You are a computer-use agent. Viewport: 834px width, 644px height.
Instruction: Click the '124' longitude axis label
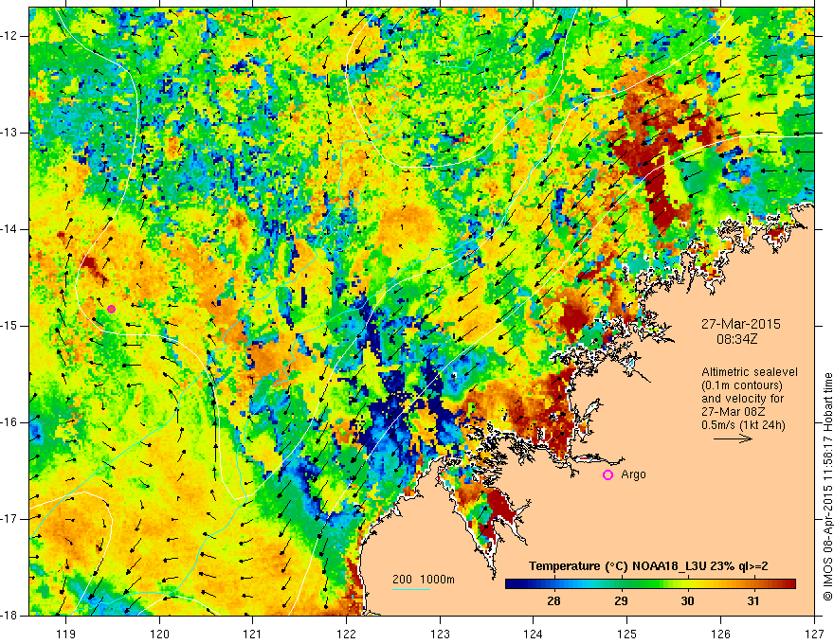tap(534, 635)
